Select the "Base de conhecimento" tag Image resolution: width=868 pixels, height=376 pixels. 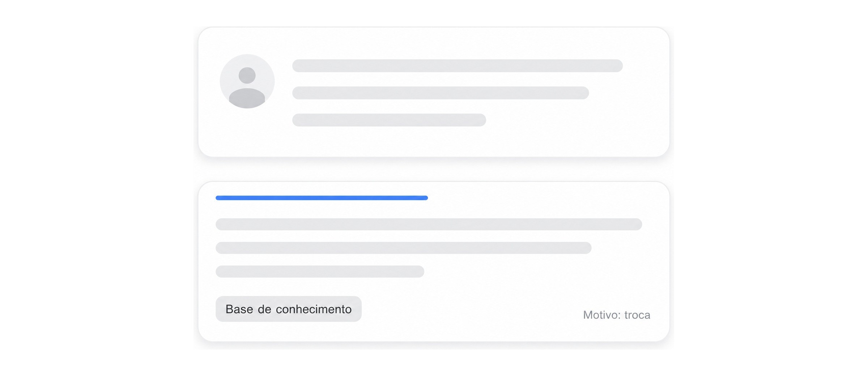pos(289,309)
